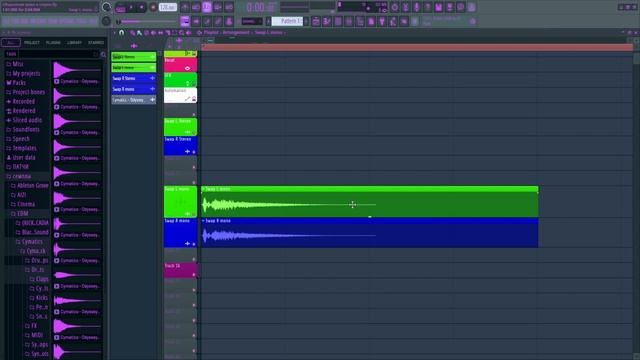The width and height of the screenshot is (640, 360).
Task: Switch to the PLUGINS browser tab
Action: click(x=53, y=42)
